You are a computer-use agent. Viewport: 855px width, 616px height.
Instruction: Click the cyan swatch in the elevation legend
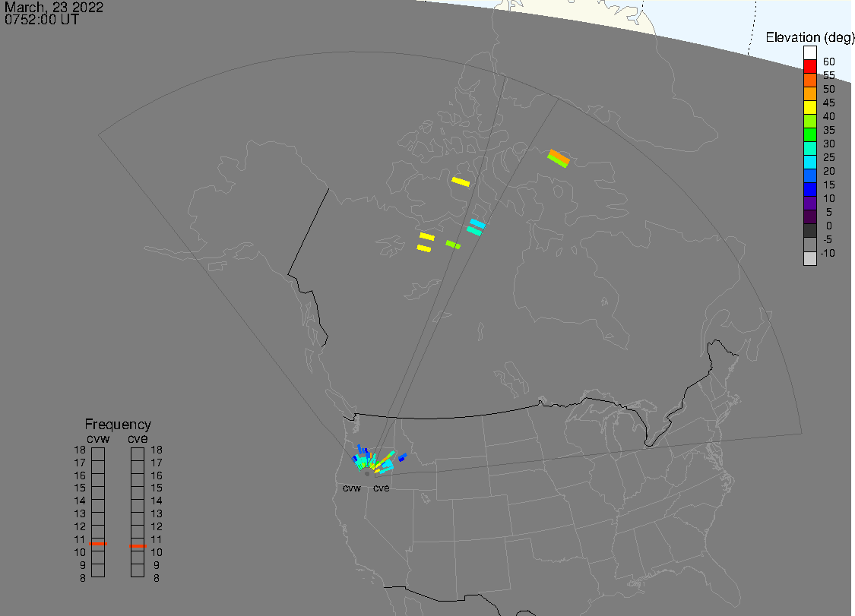tap(809, 162)
